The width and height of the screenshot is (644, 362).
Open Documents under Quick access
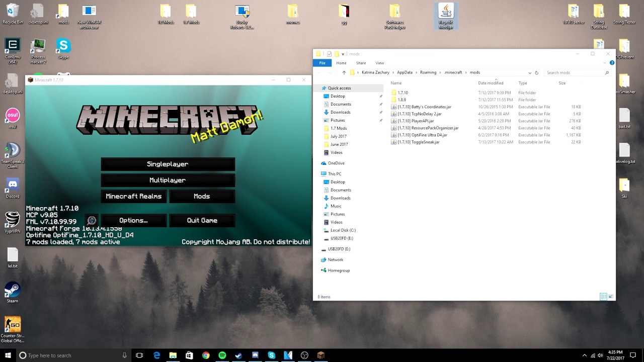coord(341,104)
